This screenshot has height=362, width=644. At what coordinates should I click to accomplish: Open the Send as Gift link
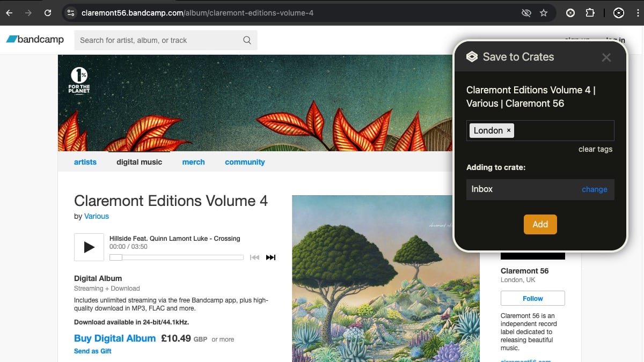tap(93, 351)
